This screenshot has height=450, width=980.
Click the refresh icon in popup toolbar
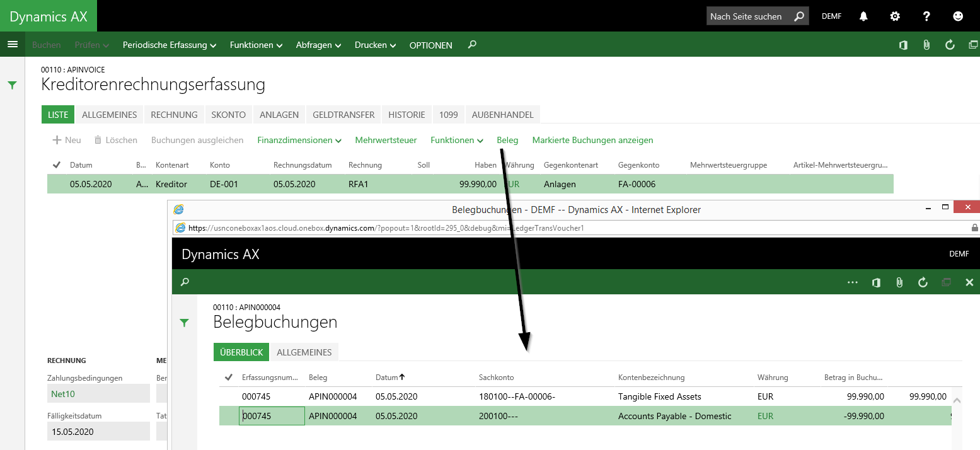coord(923,282)
